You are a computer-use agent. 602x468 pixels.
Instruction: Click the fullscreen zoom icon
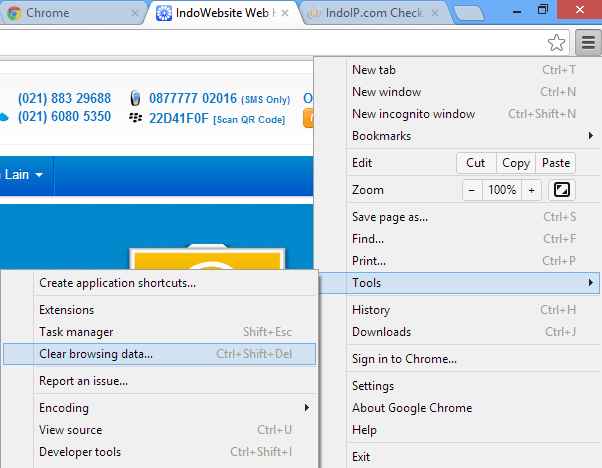coord(562,190)
